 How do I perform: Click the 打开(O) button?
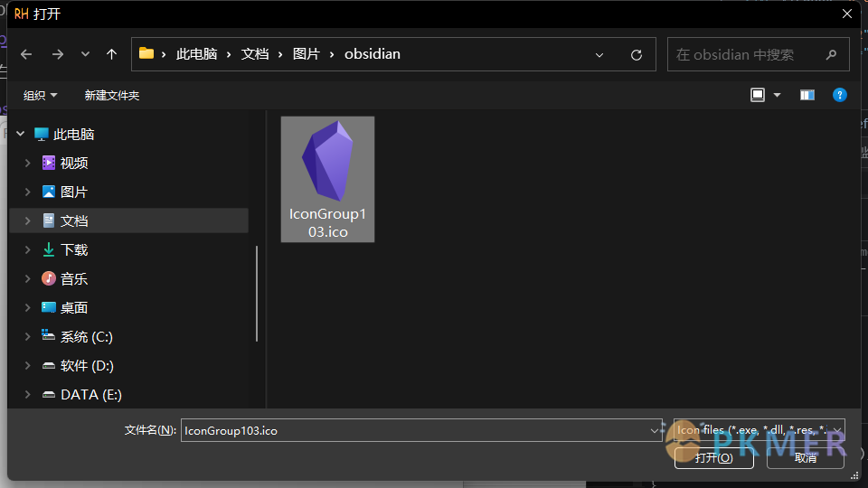(x=713, y=457)
